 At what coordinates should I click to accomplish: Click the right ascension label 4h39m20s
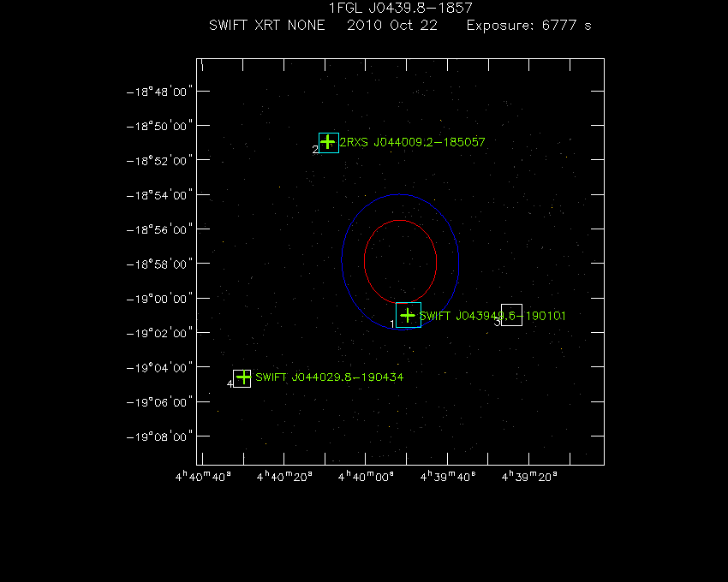coord(529,476)
